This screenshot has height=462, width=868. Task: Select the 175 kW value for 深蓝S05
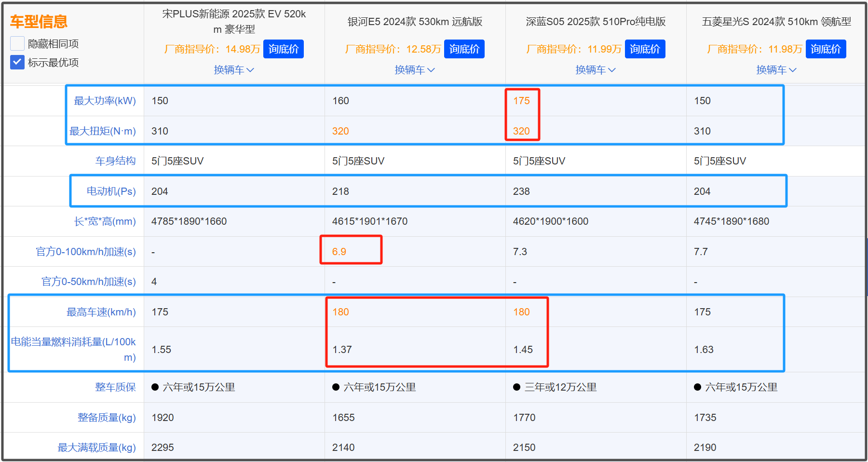click(521, 101)
